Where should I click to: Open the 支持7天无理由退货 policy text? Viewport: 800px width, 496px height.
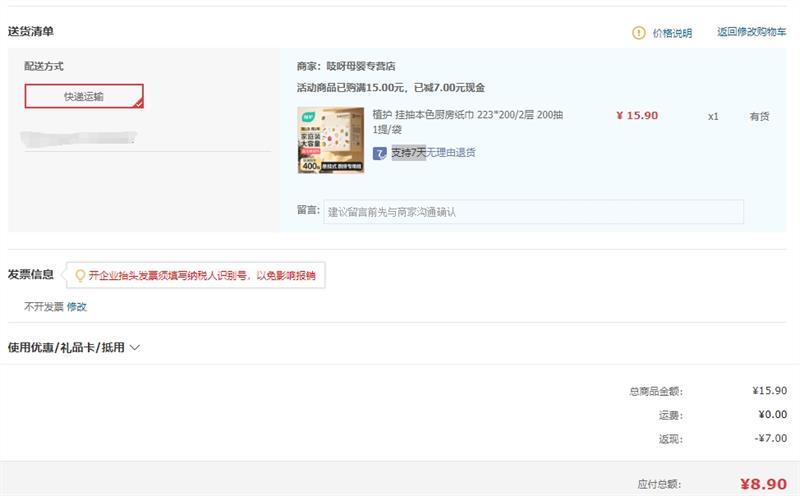click(x=433, y=152)
